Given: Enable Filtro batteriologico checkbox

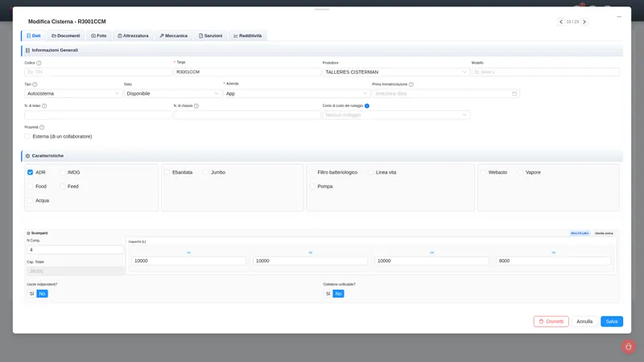Looking at the screenshot, I should (x=312, y=172).
